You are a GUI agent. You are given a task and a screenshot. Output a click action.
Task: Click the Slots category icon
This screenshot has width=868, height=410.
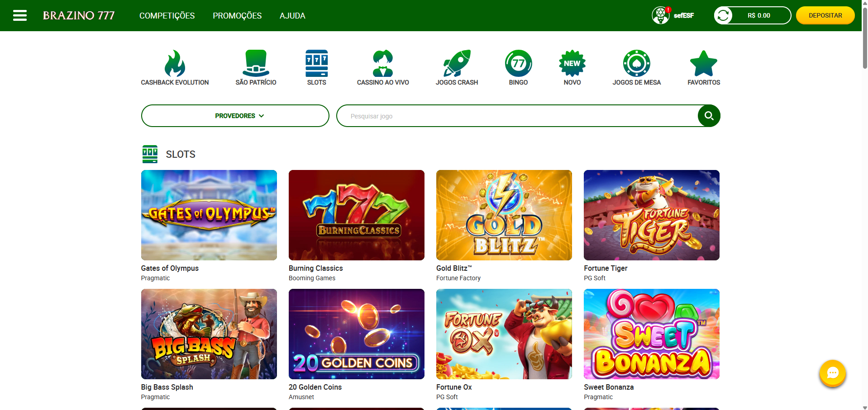point(316,64)
